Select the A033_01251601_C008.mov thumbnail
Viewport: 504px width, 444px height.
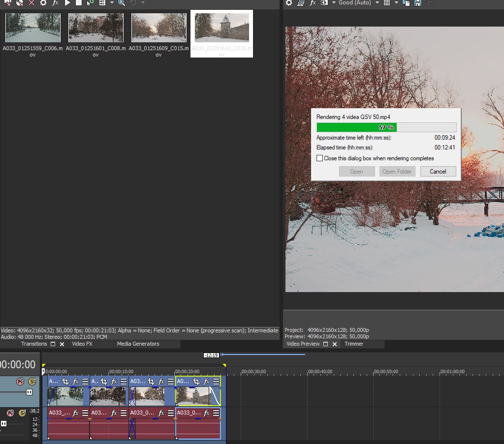click(x=95, y=28)
